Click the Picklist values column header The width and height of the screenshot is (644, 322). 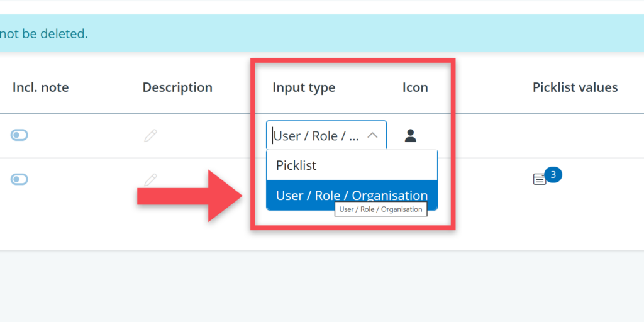point(575,87)
